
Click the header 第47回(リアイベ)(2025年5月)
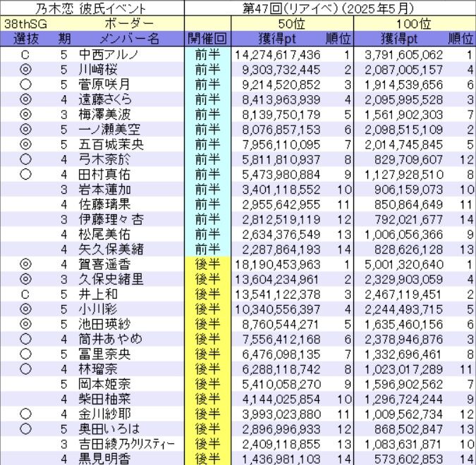click(328, 8)
